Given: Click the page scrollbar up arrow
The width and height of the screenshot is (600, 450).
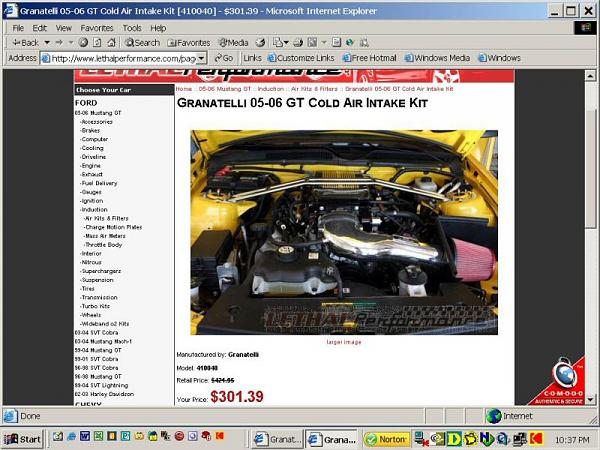Looking at the screenshot, I should (x=590, y=76).
